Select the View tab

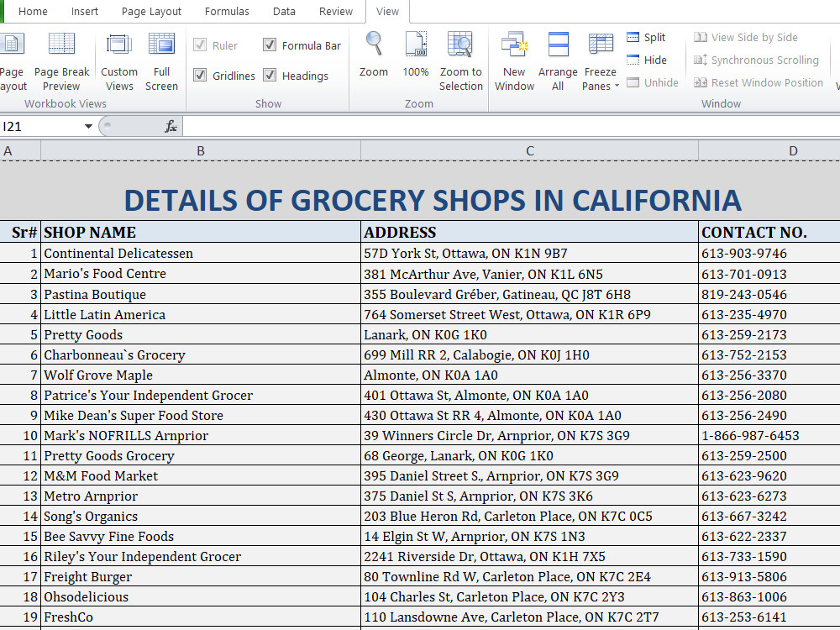387,11
